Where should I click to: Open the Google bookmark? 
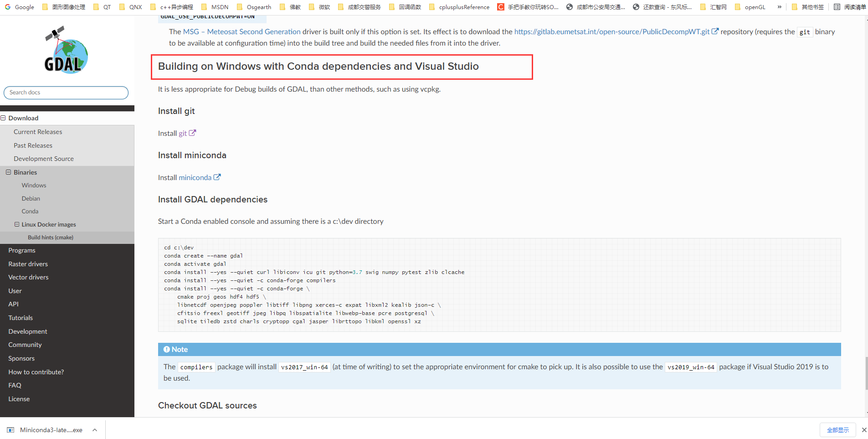click(x=20, y=7)
